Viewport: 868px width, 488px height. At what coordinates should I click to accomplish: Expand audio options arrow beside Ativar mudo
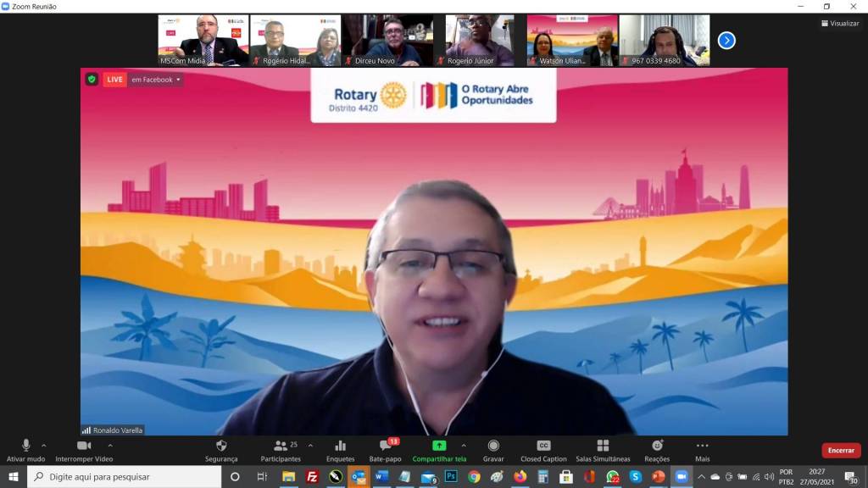click(x=44, y=445)
